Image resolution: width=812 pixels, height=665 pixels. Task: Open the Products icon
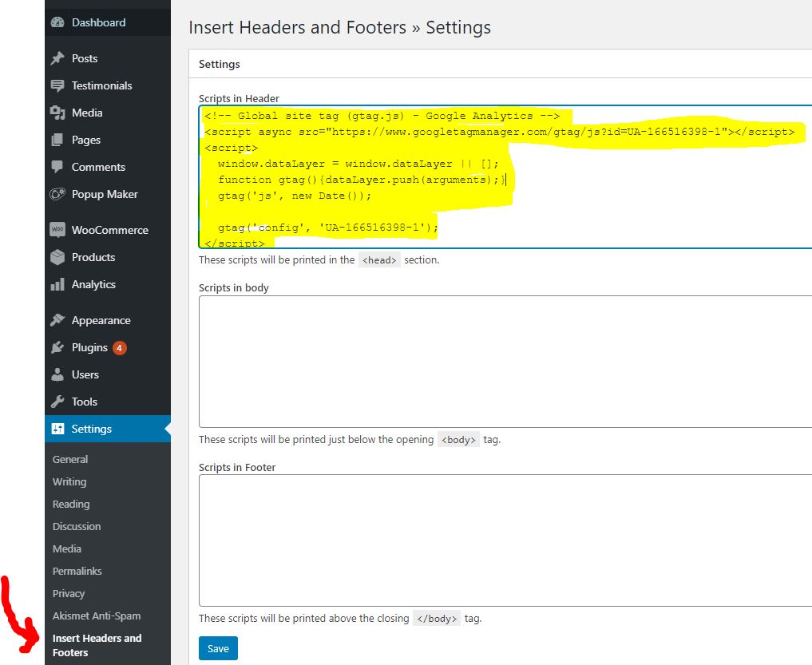tap(59, 257)
